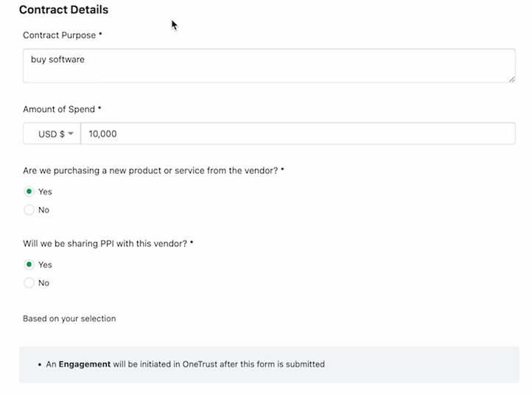Select Yes for purchasing a new product
Screen dimensions: 532x395
[x=29, y=192]
